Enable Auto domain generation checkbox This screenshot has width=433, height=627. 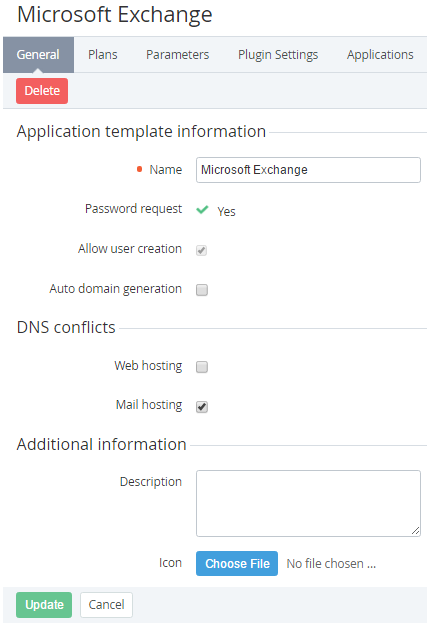(202, 290)
